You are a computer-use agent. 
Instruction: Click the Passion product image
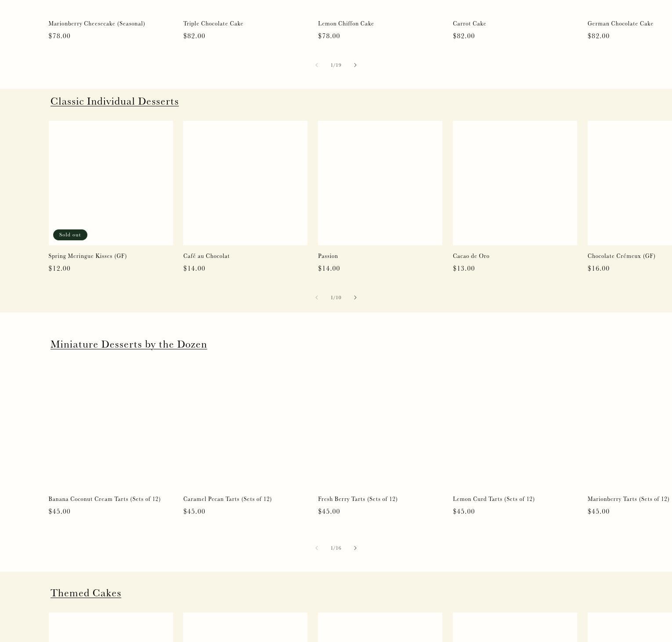(x=380, y=183)
